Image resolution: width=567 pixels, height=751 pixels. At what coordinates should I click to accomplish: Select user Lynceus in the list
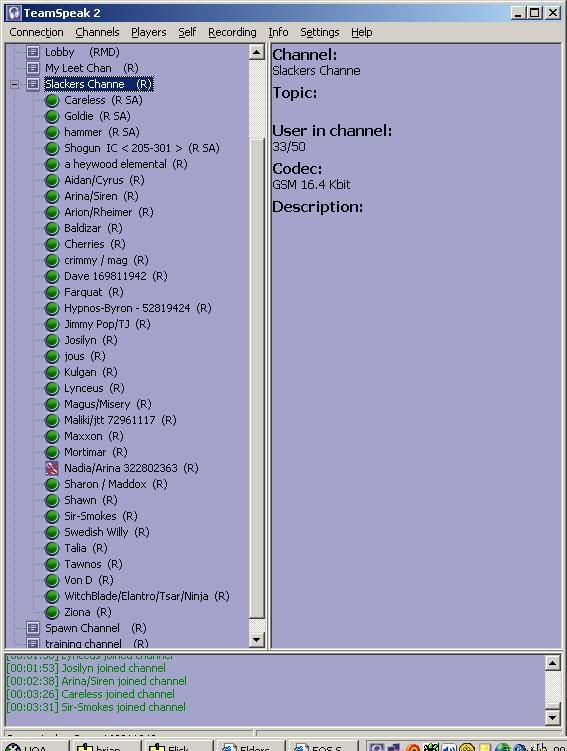click(94, 388)
